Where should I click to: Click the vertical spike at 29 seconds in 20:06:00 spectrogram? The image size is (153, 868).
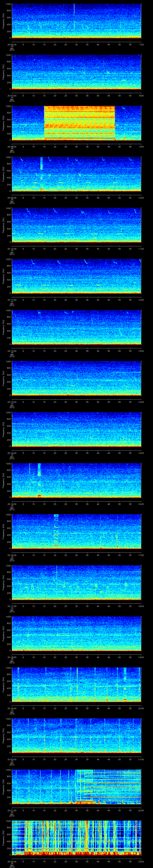click(x=74, y=19)
